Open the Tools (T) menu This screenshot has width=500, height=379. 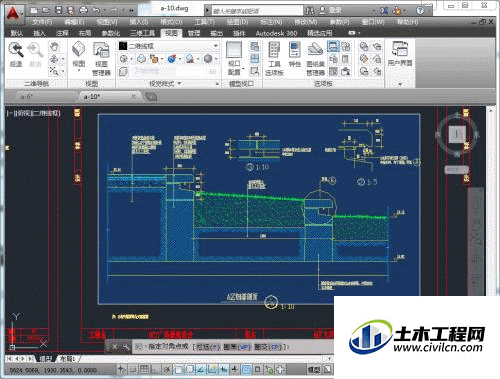click(204, 22)
